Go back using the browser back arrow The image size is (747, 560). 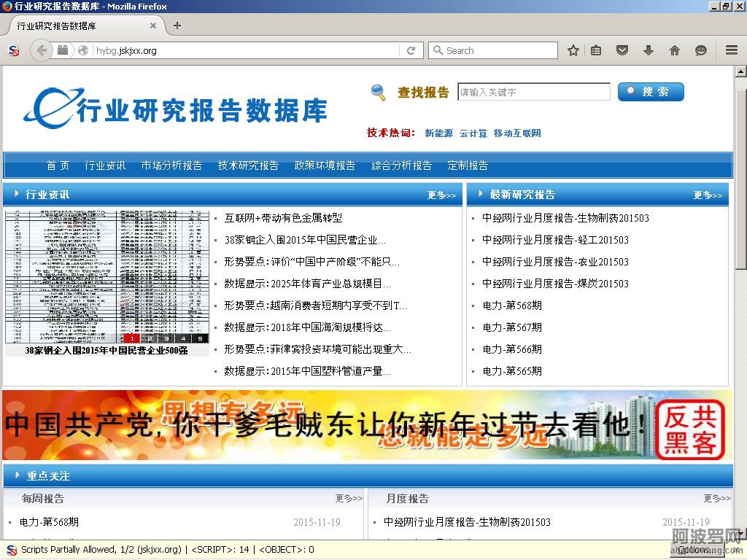pyautogui.click(x=42, y=50)
